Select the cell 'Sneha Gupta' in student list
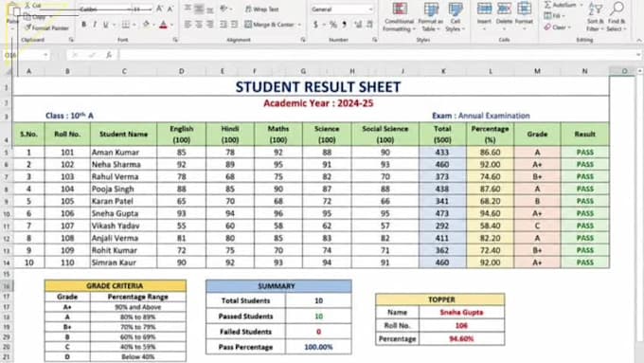 tap(123, 213)
